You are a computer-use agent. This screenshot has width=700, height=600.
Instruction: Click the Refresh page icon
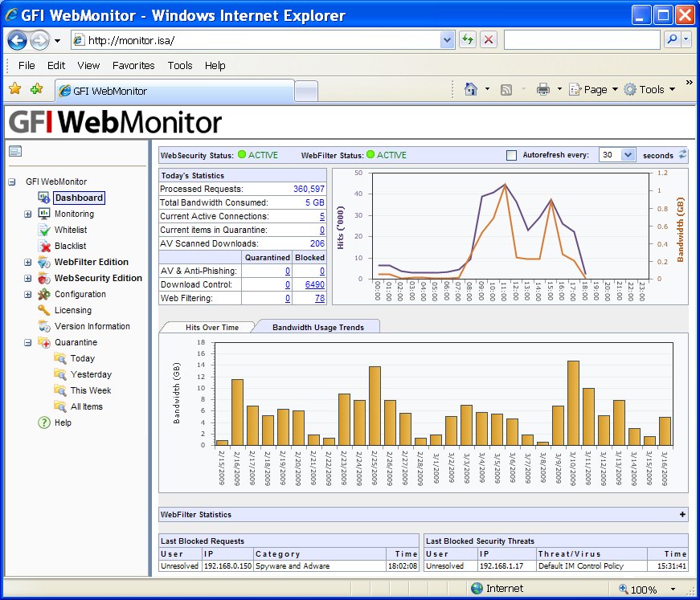click(468, 40)
